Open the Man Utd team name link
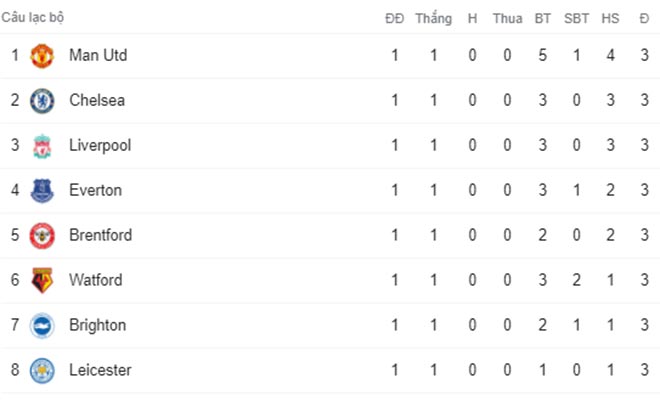This screenshot has width=660, height=401. pyautogui.click(x=98, y=55)
